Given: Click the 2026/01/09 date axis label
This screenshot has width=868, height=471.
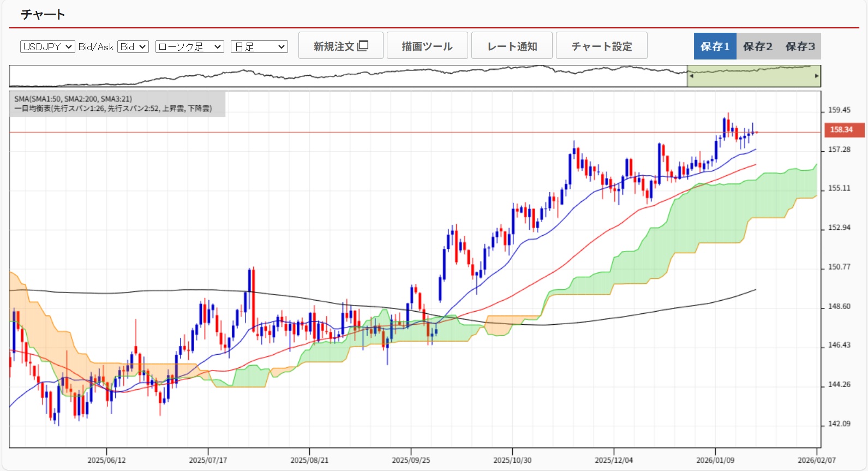Looking at the screenshot, I should pos(715,460).
